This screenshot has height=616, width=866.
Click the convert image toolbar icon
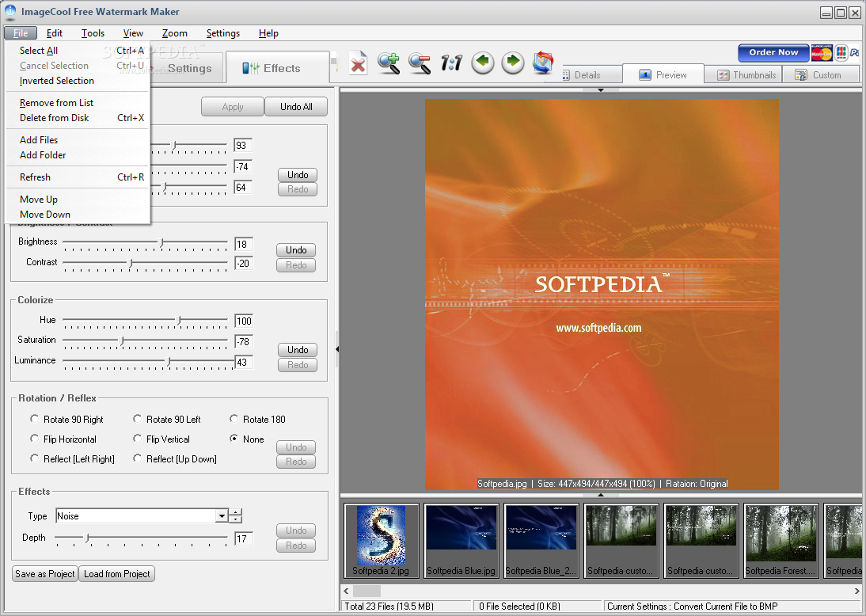[543, 63]
